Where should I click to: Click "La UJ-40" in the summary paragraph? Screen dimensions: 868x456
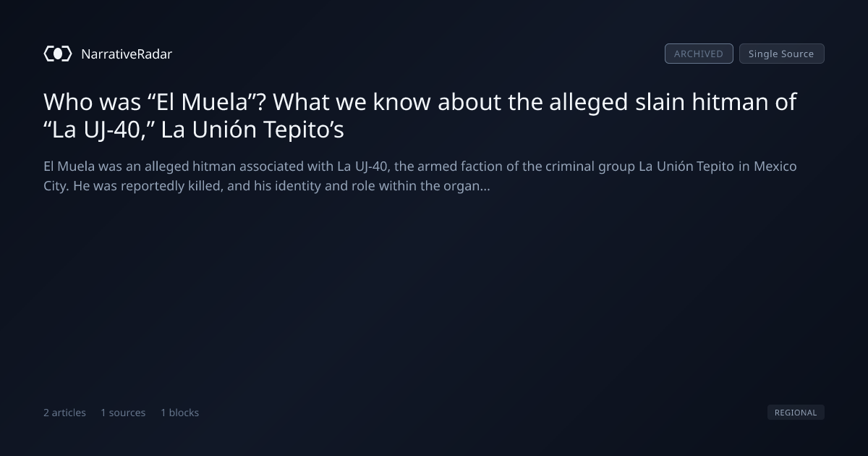click(364, 166)
